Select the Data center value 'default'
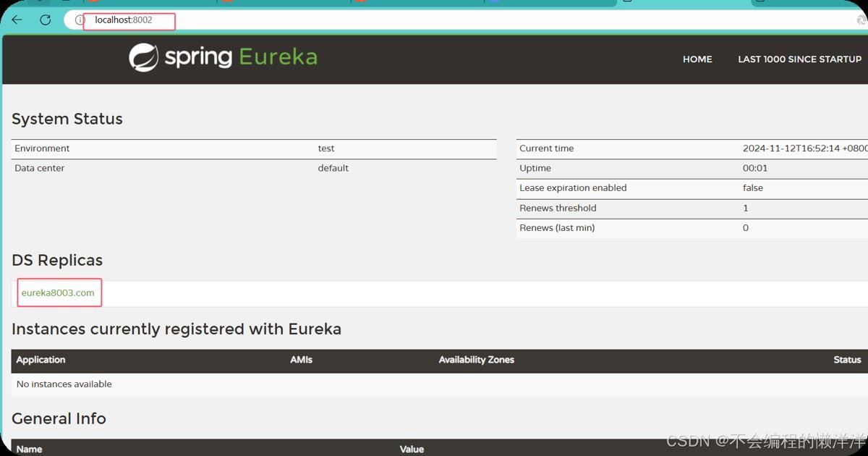 (x=333, y=168)
